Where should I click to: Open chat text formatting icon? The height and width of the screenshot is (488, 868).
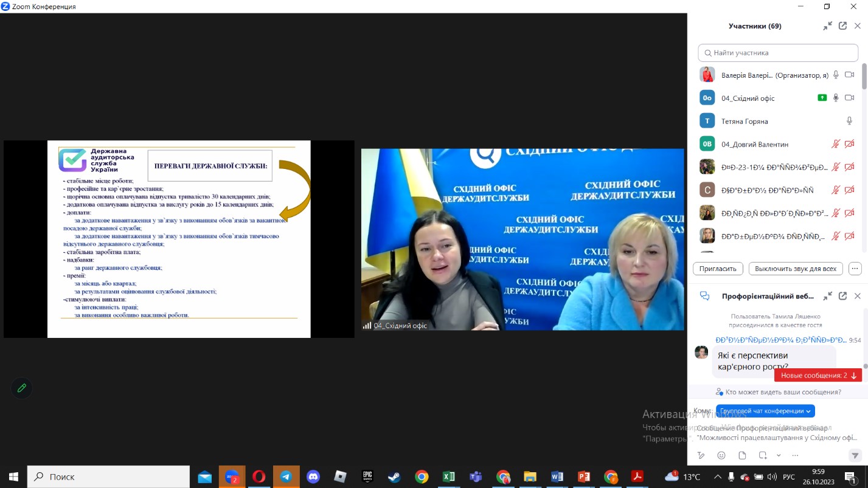701,455
